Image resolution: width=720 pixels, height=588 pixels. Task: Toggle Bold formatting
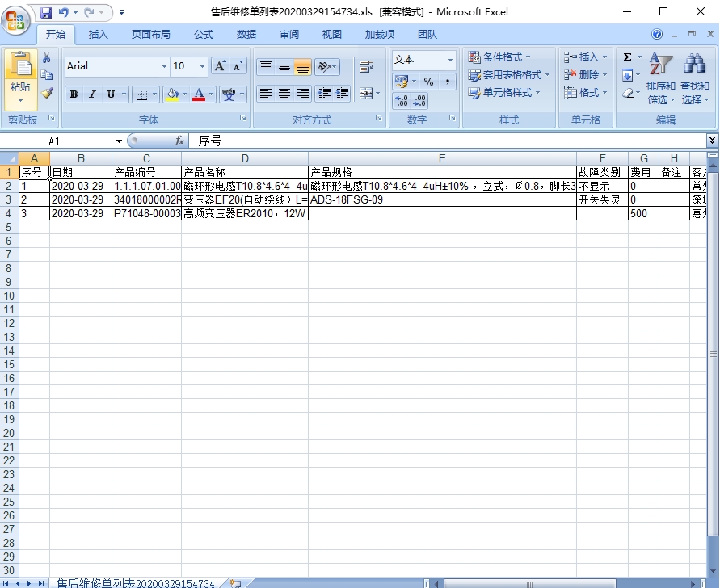(74, 94)
